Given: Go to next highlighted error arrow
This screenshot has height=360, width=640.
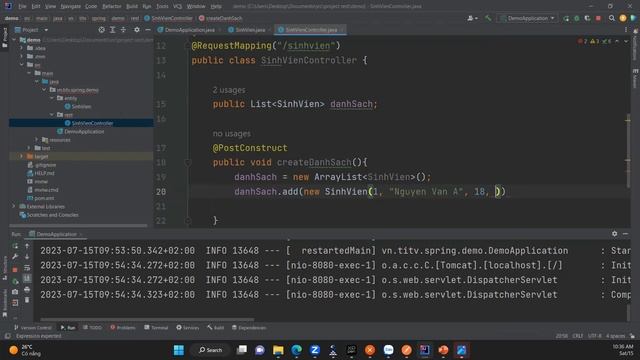Looking at the screenshot, I should click(x=626, y=42).
